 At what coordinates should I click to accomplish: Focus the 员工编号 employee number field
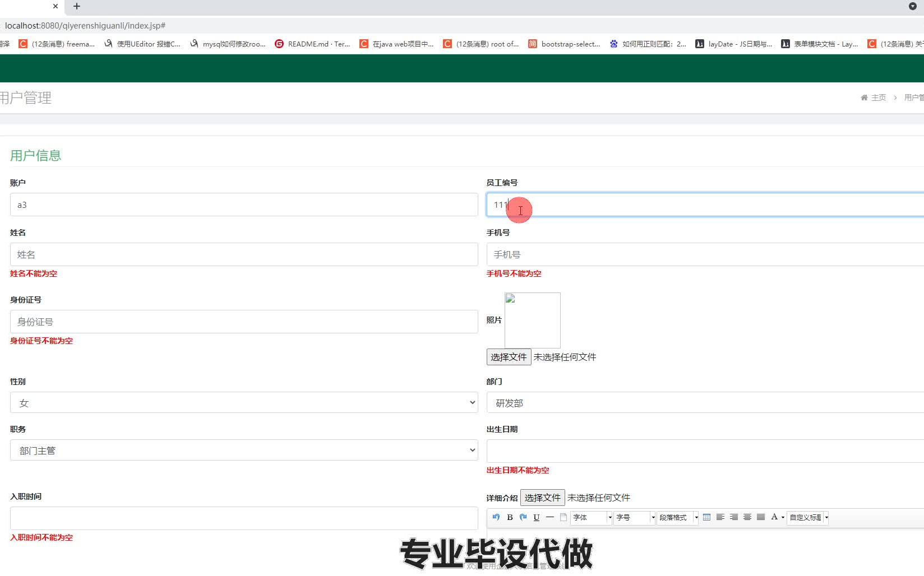(x=705, y=205)
